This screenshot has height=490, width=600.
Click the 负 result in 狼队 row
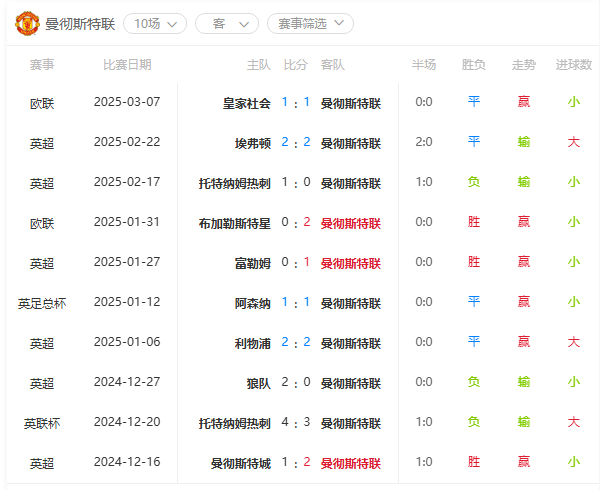(474, 382)
